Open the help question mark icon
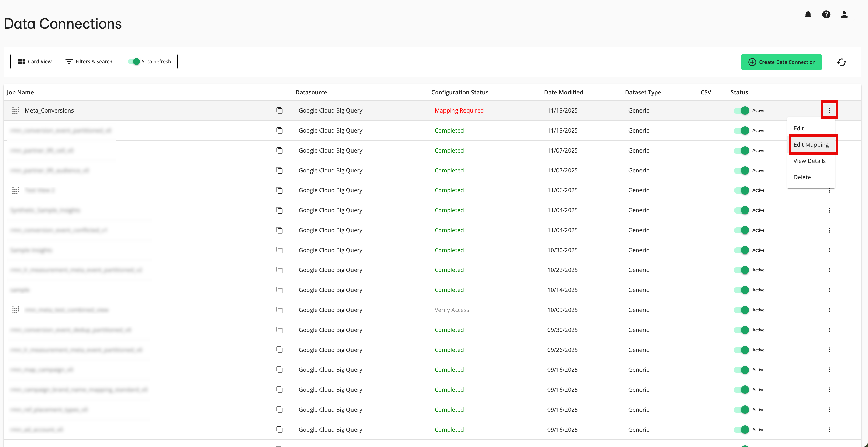The height and width of the screenshot is (447, 868). [826, 15]
